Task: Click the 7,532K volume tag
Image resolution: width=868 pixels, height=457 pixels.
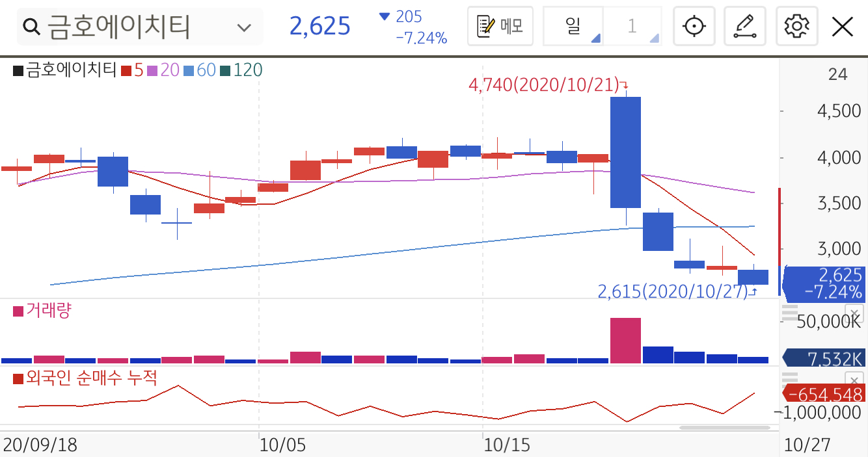Action: click(824, 358)
